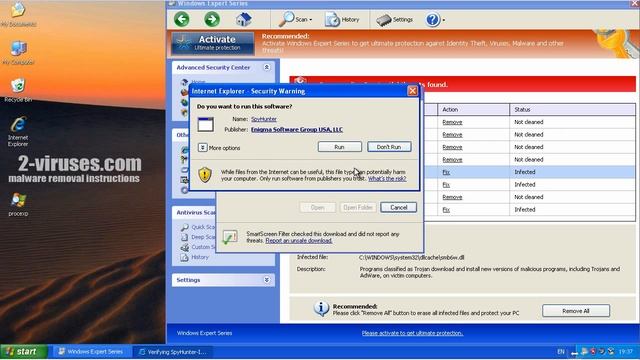The height and width of the screenshot is (360, 640).
Task: Open History from the toolbar
Action: pyautogui.click(x=342, y=19)
